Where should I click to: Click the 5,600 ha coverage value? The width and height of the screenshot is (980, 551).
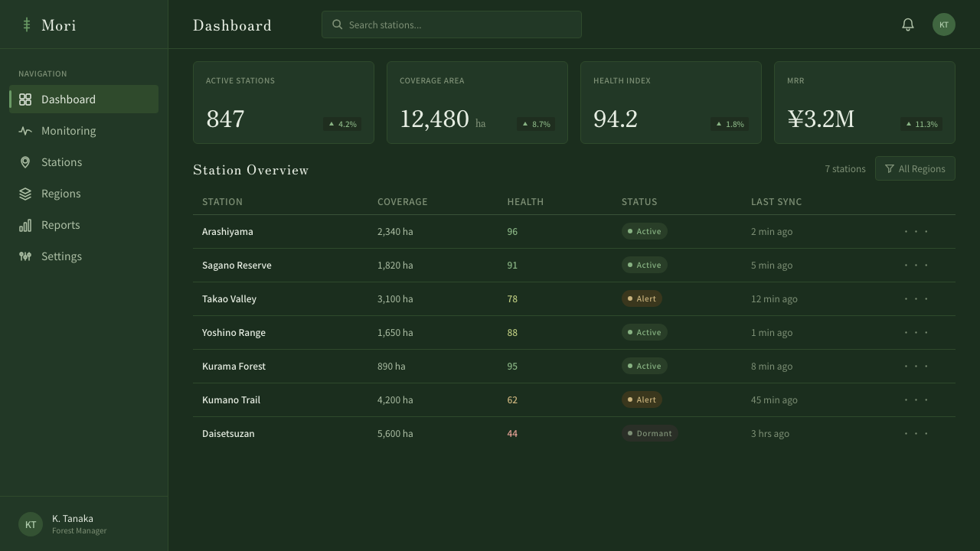click(x=395, y=433)
